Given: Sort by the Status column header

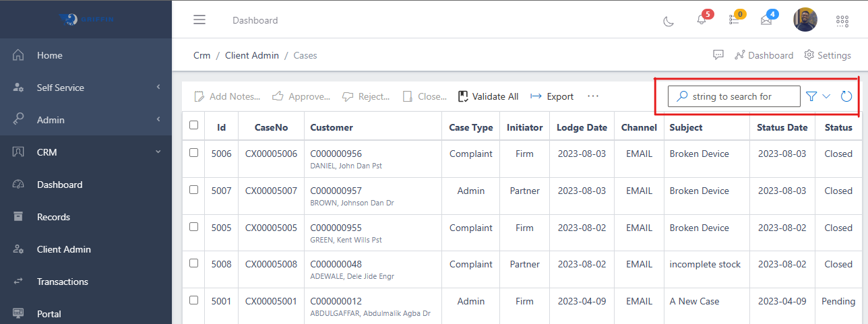Looking at the screenshot, I should click(838, 127).
